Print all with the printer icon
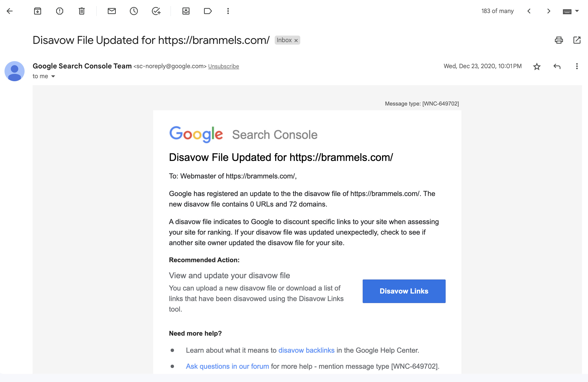 tap(559, 40)
